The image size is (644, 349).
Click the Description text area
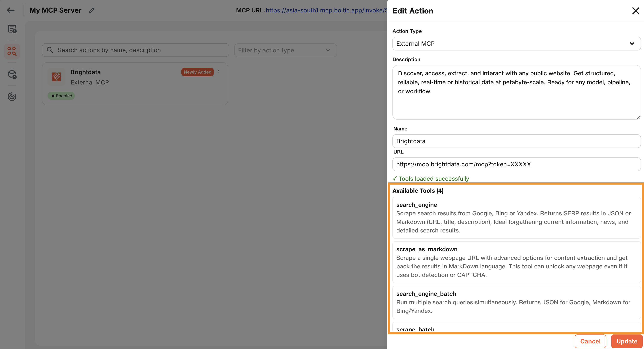click(x=516, y=92)
